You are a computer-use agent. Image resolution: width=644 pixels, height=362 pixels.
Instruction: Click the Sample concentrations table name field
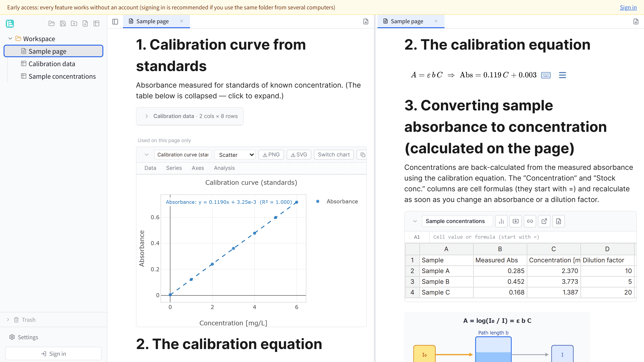pos(457,221)
